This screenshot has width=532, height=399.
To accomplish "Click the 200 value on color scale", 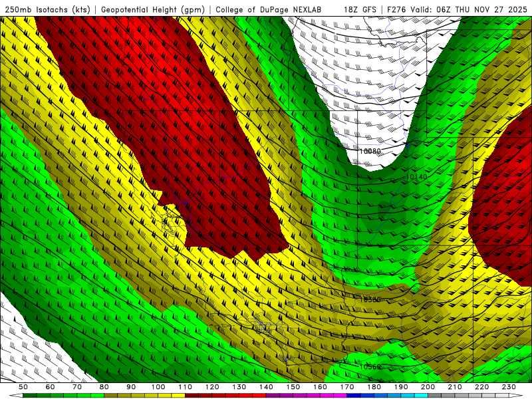I will 428,387.
